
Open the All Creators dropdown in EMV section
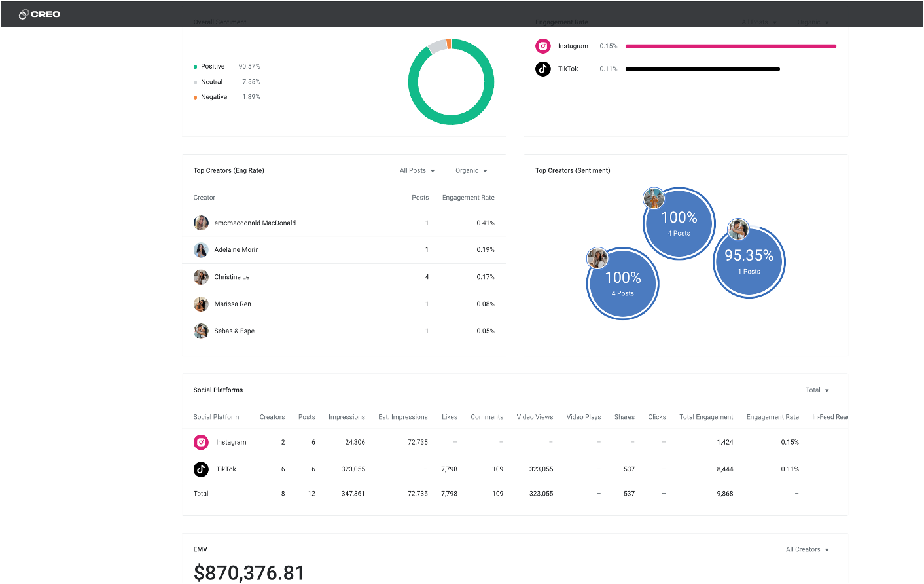pos(807,549)
